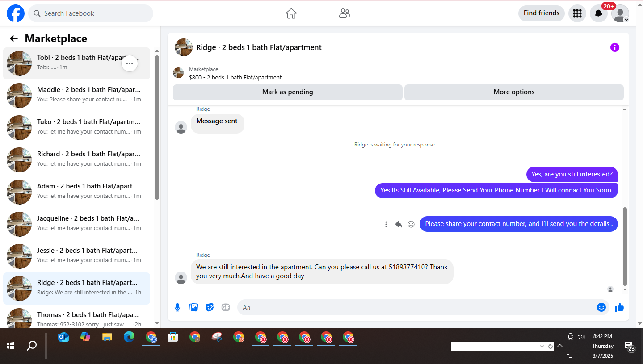Viewport: 643px width, 364px height.
Task: Open the taskbar clock showing 8:42 PM
Action: click(603, 346)
